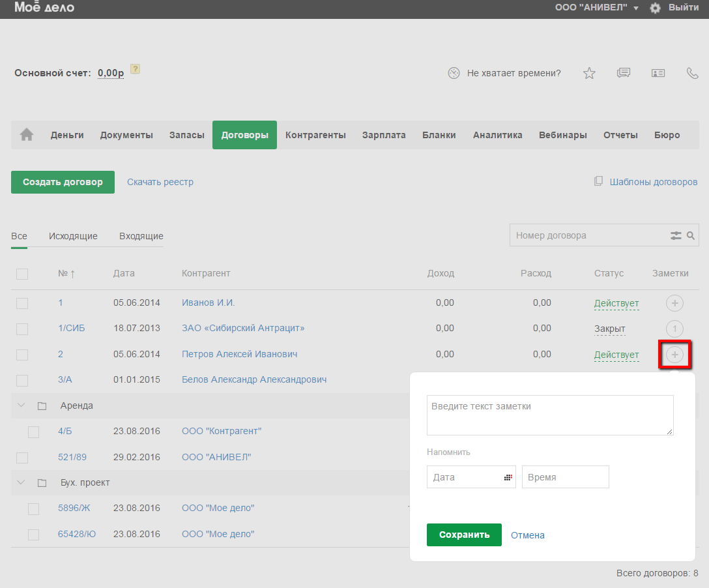Toggle the select-all checkbox in header

(x=22, y=274)
